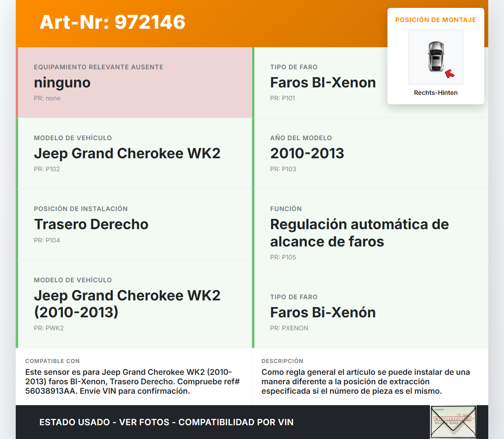Click the POSICIÓN DE INSTALACIÓN label
Viewport: 504px width, 439px height.
click(81, 209)
